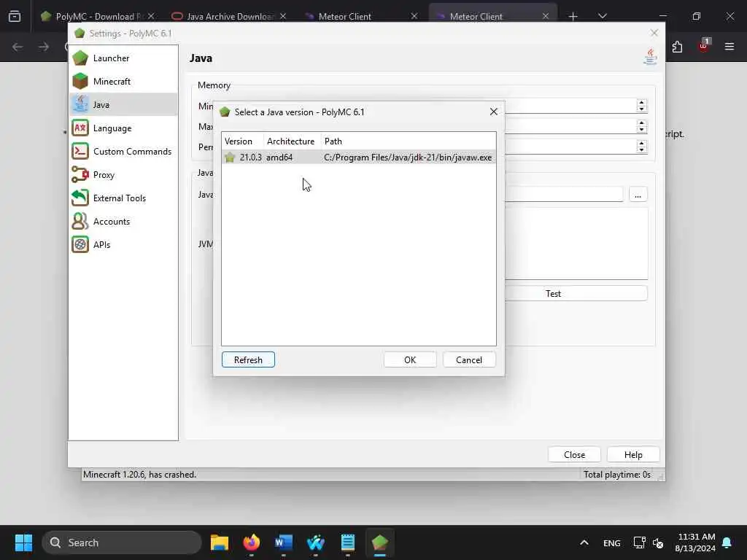Sort by the Version column header

pos(242,141)
